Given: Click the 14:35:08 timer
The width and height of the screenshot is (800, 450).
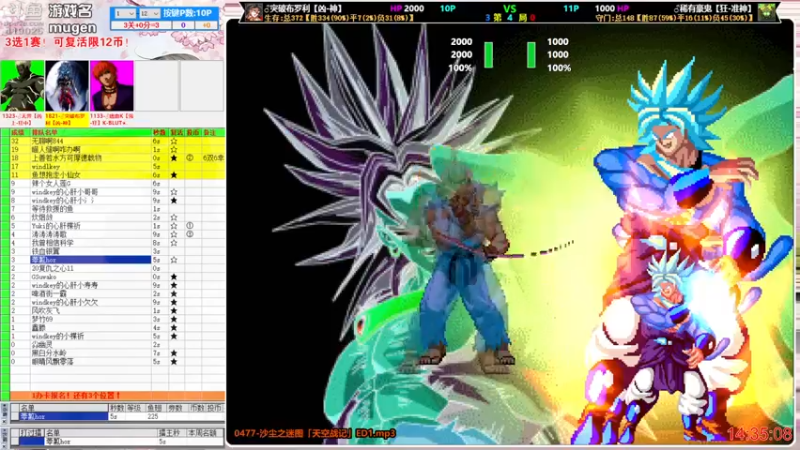Looking at the screenshot, I should point(760,434).
